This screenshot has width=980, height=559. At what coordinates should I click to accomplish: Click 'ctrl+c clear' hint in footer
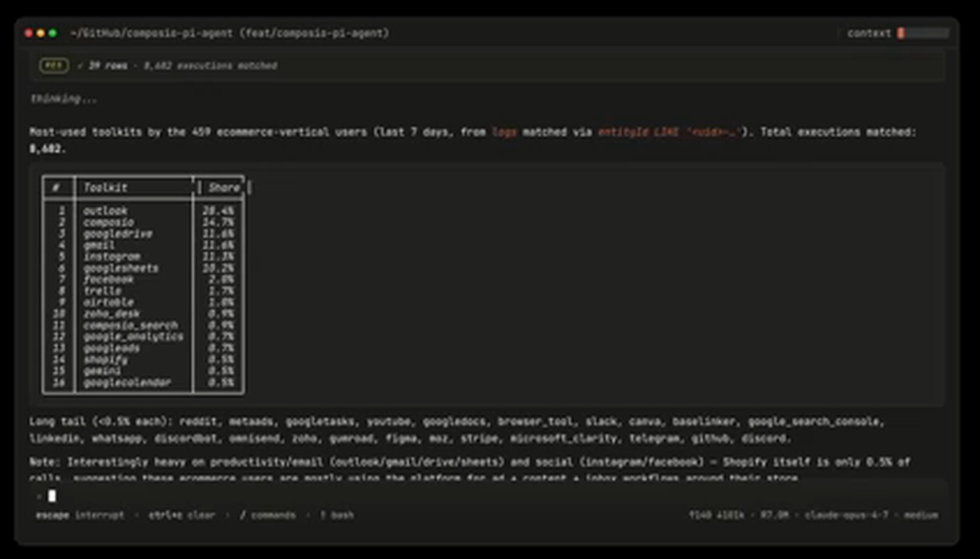(x=182, y=515)
